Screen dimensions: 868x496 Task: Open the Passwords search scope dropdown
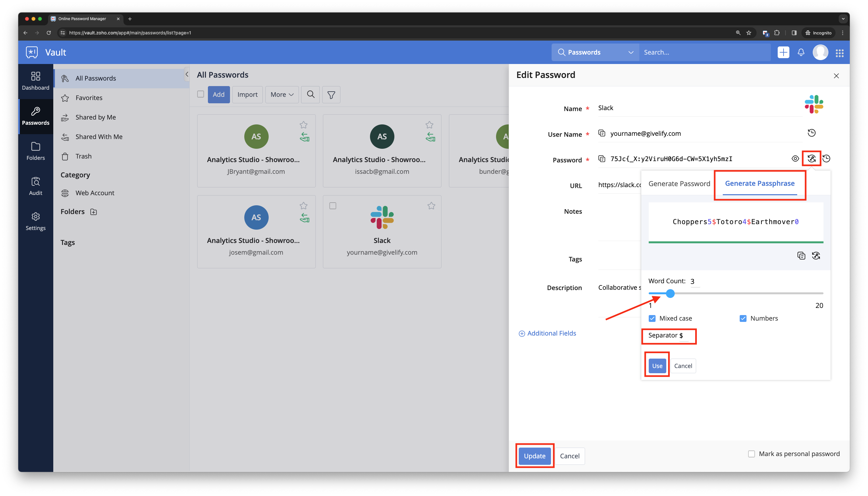tap(595, 52)
